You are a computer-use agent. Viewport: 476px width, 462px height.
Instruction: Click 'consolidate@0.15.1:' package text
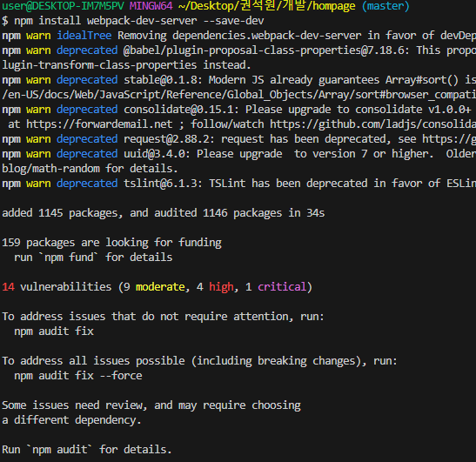(x=181, y=110)
